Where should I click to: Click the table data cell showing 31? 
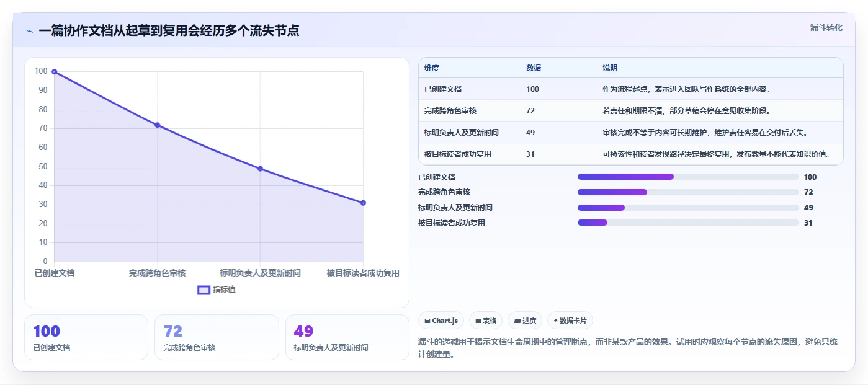click(x=530, y=154)
